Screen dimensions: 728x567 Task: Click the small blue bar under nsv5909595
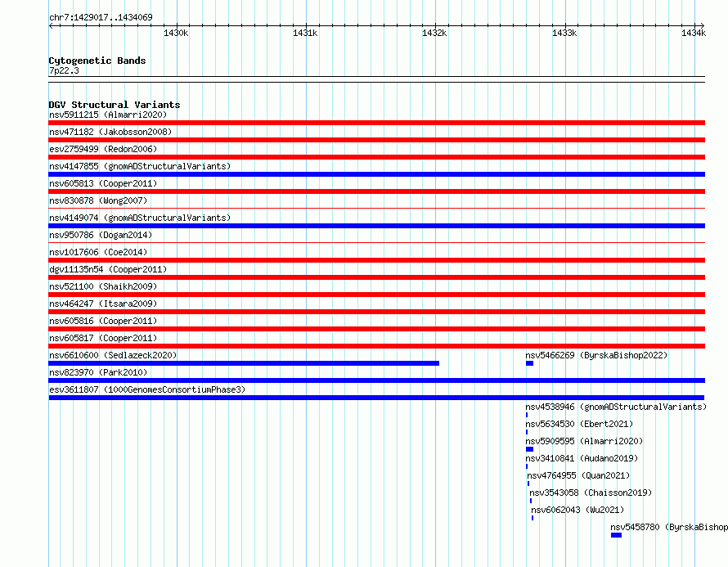click(529, 449)
